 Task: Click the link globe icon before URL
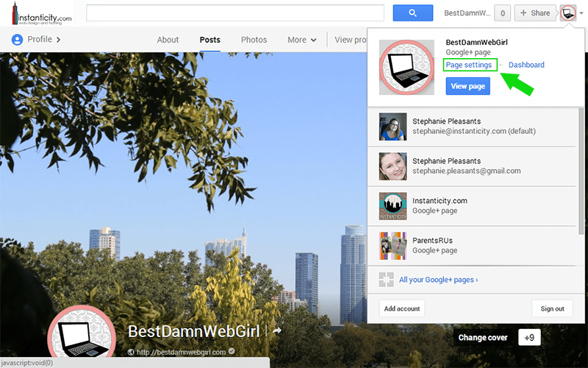(x=131, y=353)
